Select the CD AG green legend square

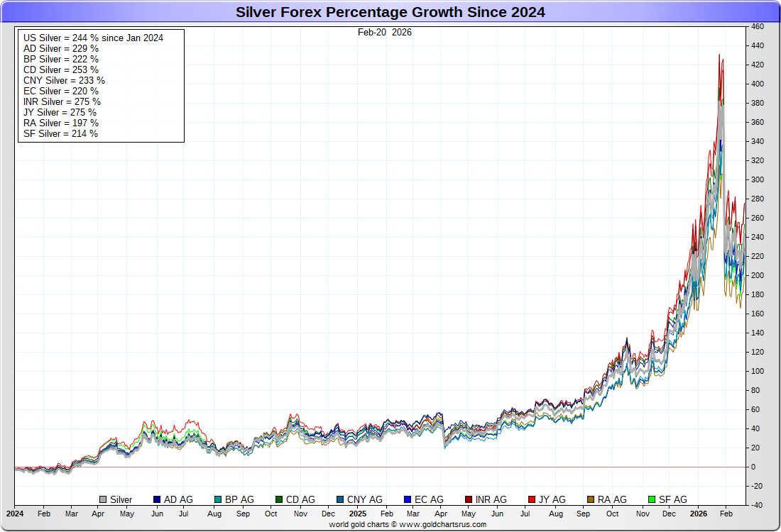coord(279,499)
